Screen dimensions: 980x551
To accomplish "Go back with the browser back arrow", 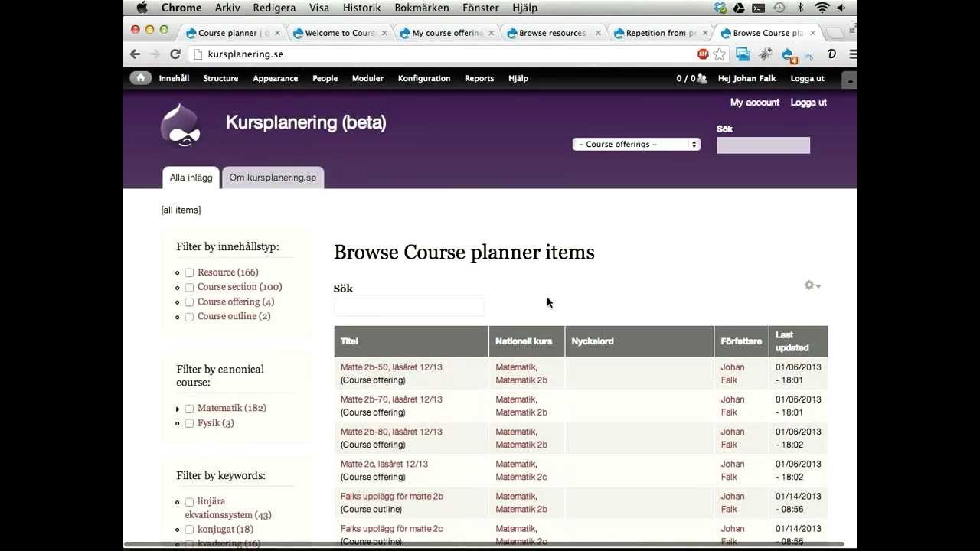I will tap(136, 54).
